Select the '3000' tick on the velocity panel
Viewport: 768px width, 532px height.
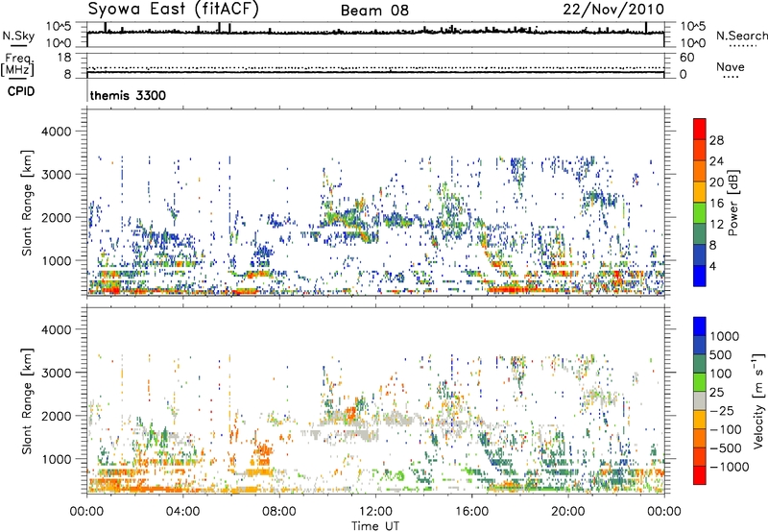(56, 373)
